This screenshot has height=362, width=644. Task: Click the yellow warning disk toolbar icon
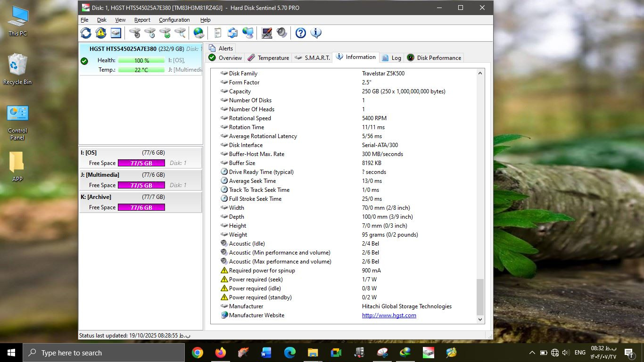(101, 33)
